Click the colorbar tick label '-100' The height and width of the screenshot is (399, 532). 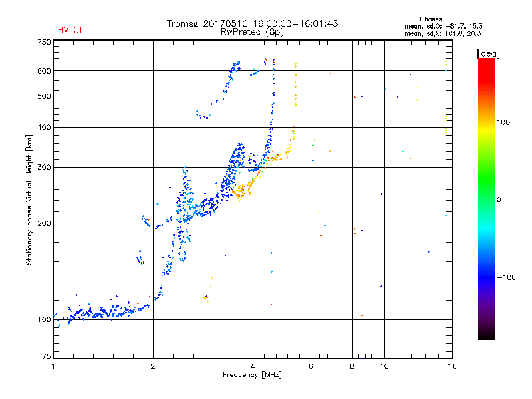(x=507, y=277)
